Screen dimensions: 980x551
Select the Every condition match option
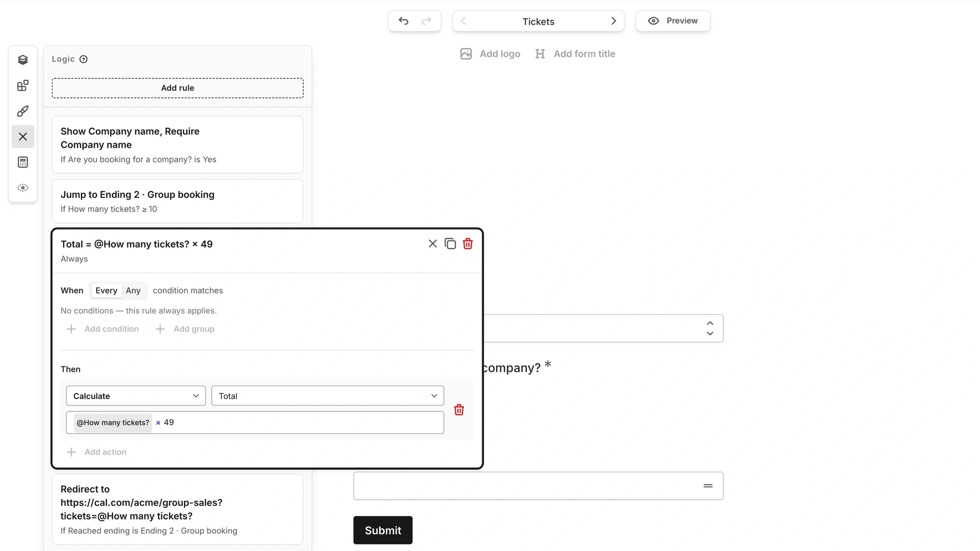[106, 290]
